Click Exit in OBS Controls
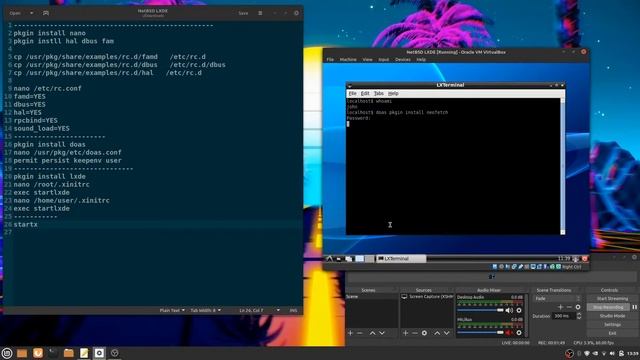Screen dimensions: 640x360 612,333
